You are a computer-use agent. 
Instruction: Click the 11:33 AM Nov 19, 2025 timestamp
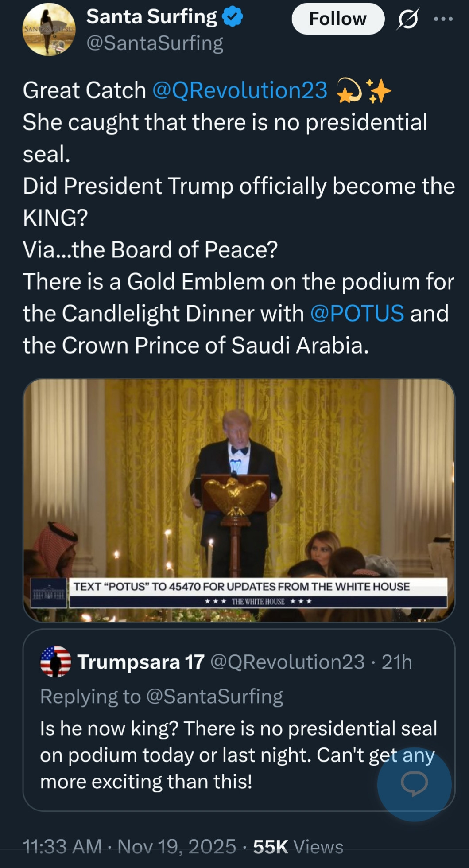coord(129,847)
